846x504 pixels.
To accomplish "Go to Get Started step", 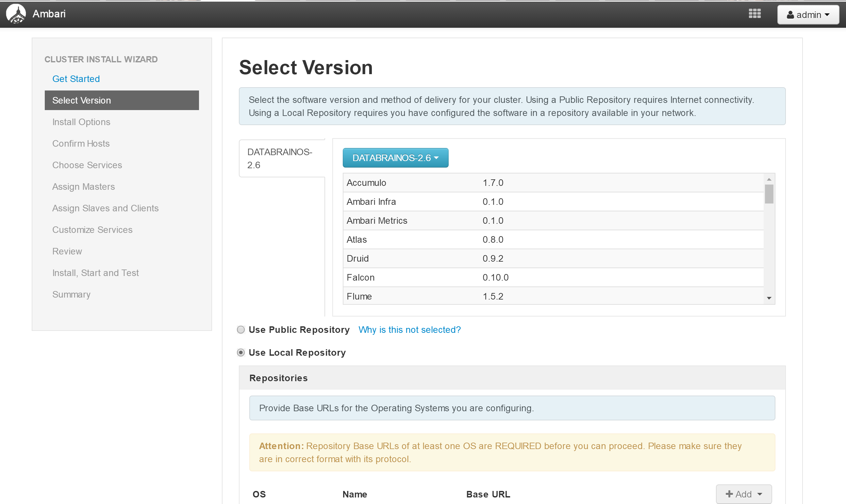I will tap(76, 79).
